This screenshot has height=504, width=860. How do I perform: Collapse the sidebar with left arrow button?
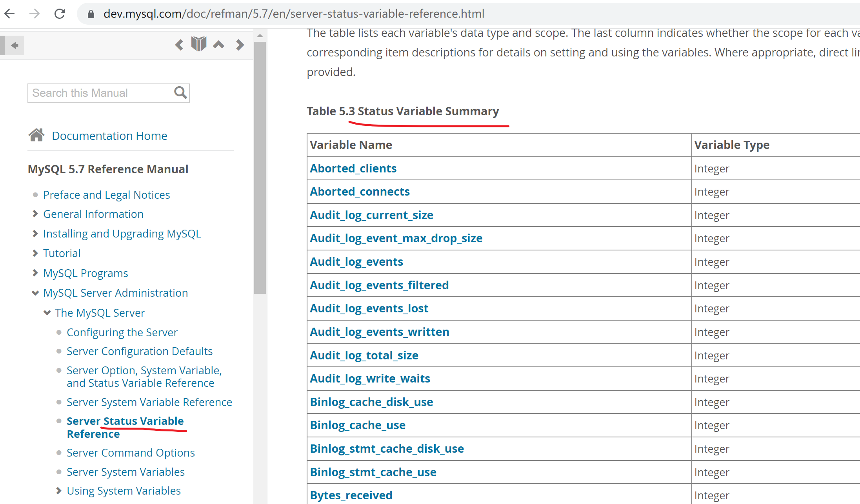click(x=15, y=45)
